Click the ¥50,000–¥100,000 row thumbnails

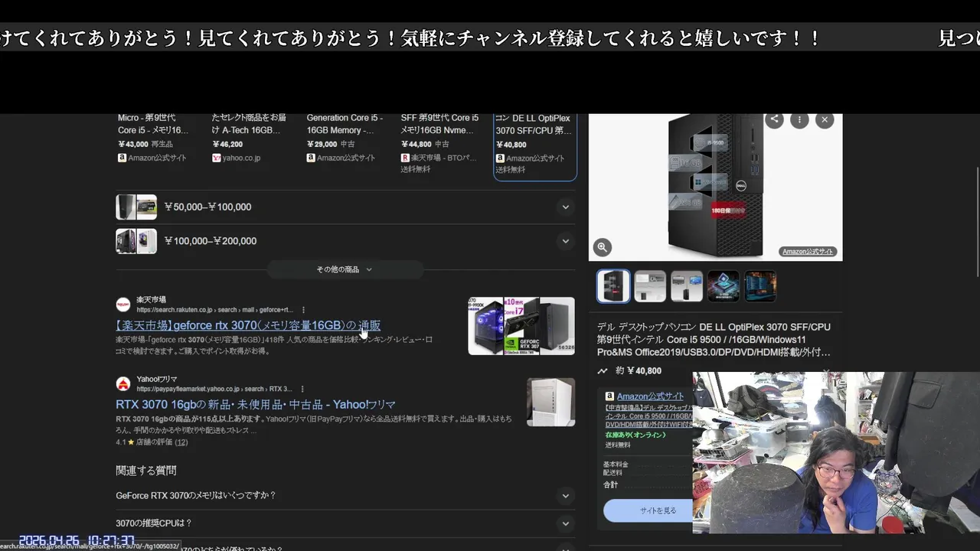[136, 207]
